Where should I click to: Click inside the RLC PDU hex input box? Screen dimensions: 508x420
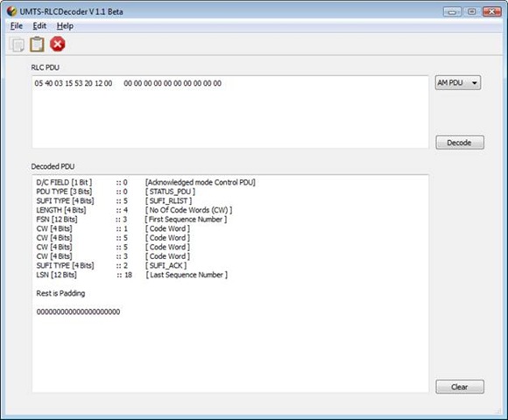[x=230, y=112]
